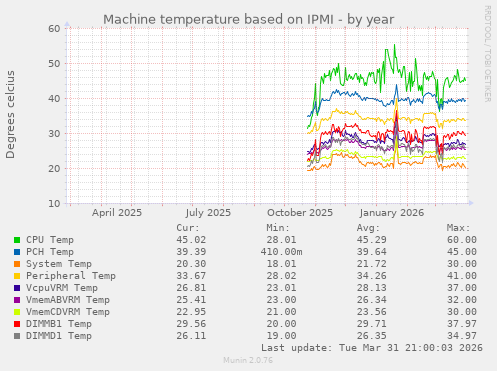Click the green CPU Temp legend swatch
497x371 pixels.
coord(17,240)
